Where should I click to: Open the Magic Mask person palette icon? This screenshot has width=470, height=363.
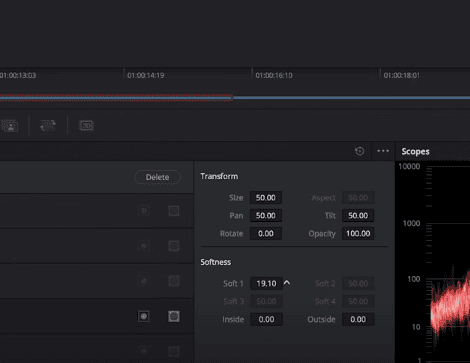click(x=10, y=126)
